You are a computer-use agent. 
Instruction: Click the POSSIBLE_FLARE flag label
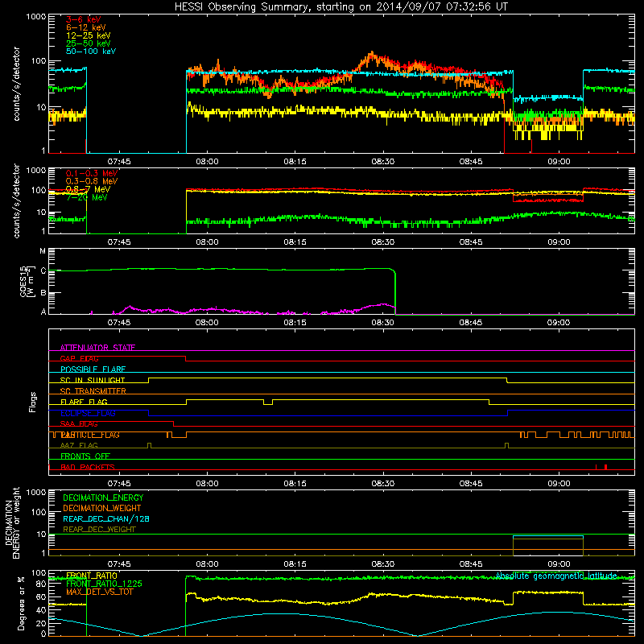(93, 369)
